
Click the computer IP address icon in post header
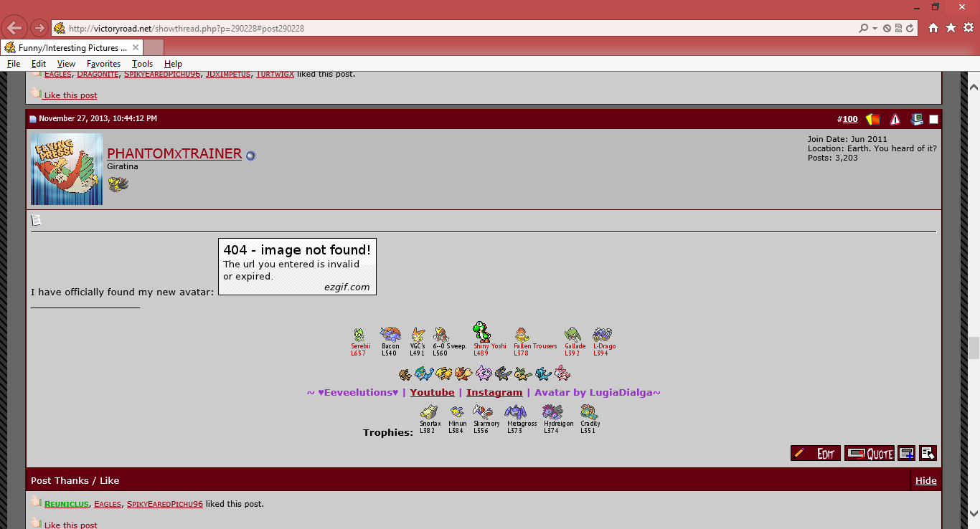click(917, 119)
